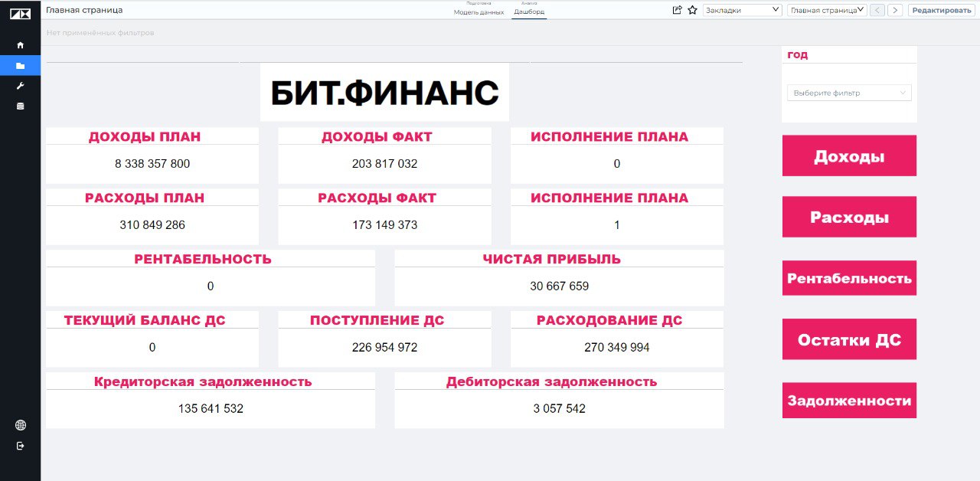
Task: Click the РАСХОДОВАНИЕ ДС heading
Action: coord(609,321)
